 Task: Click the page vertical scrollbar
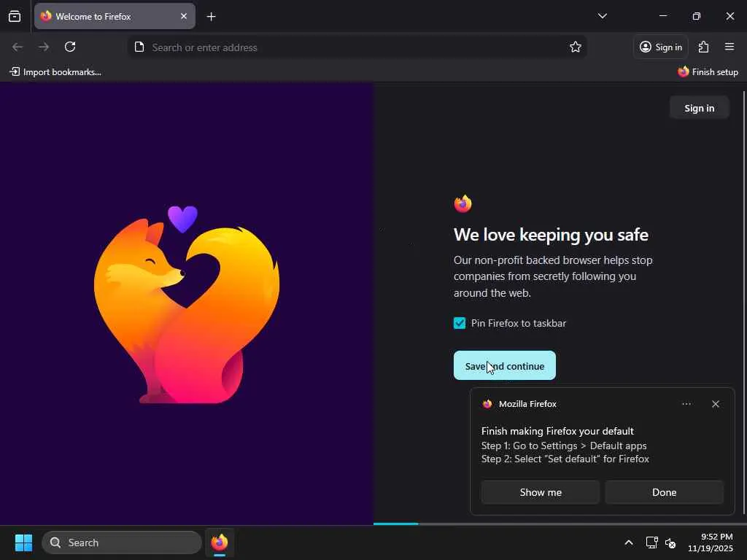(743, 303)
